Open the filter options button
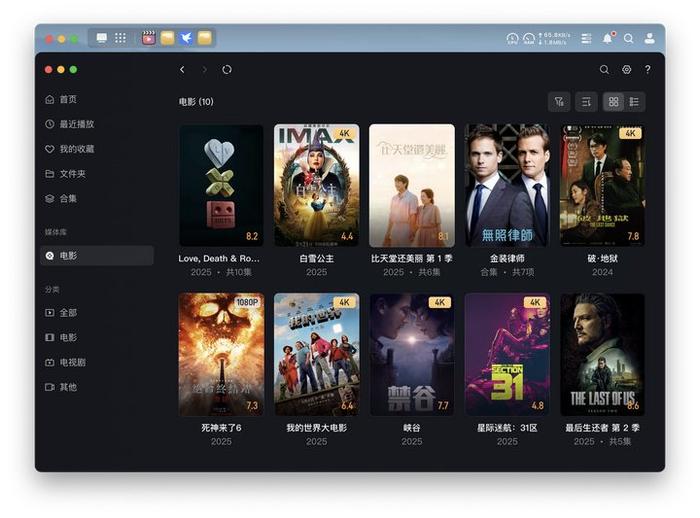This screenshot has width=700, height=518. click(559, 102)
